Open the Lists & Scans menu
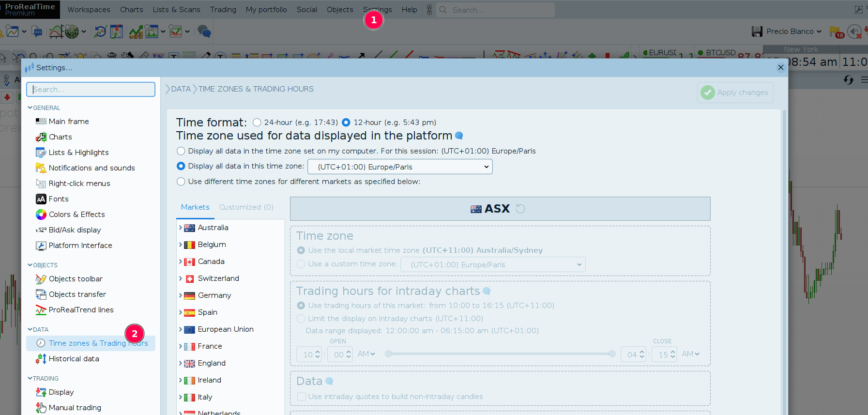The height and width of the screenshot is (415, 868). pyautogui.click(x=176, y=10)
